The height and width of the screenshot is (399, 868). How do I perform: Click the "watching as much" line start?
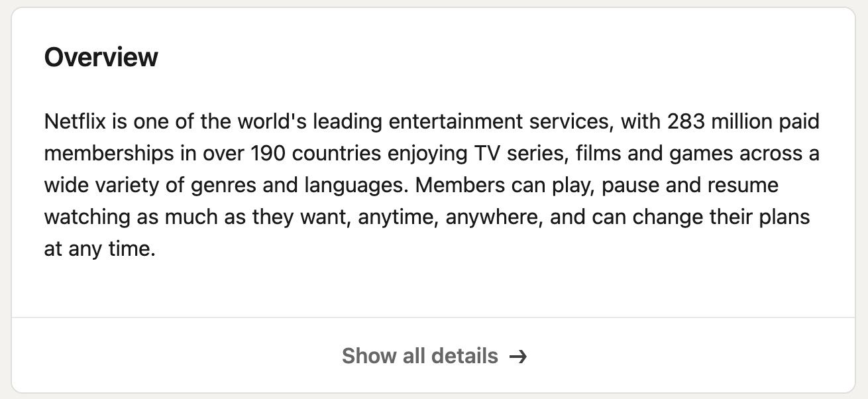[121, 217]
